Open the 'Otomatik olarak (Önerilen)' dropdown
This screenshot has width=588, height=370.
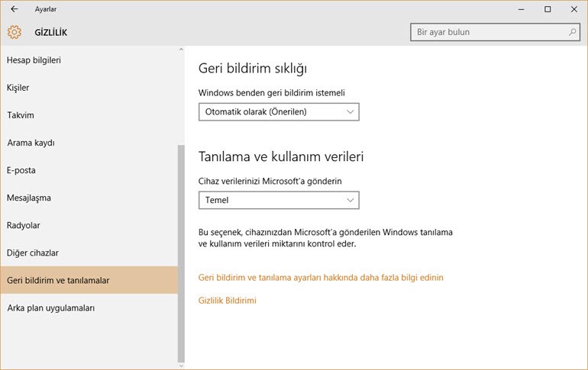tap(278, 111)
